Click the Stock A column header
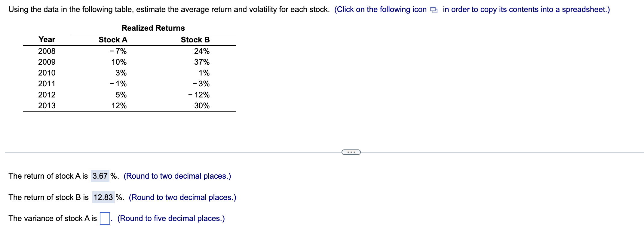The image size is (644, 249). click(113, 39)
